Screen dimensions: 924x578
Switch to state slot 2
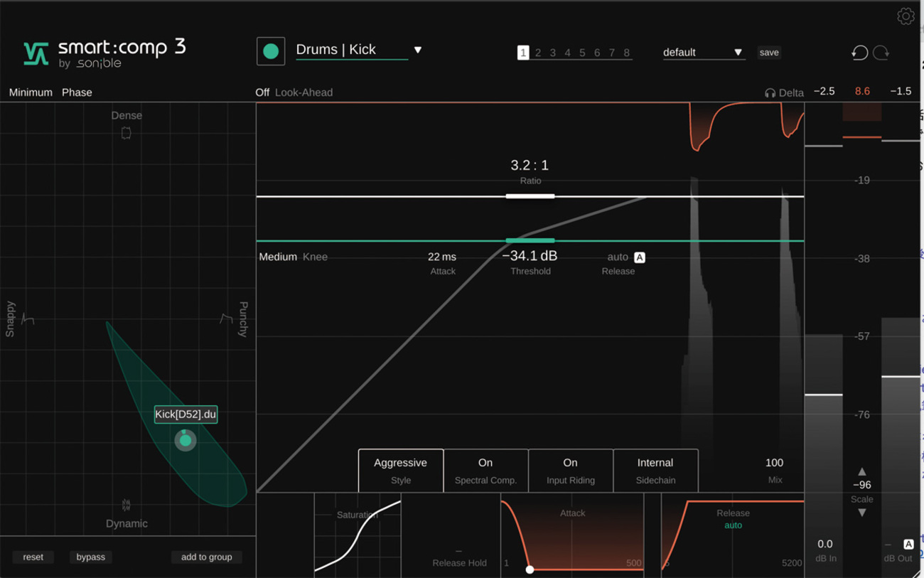point(538,53)
